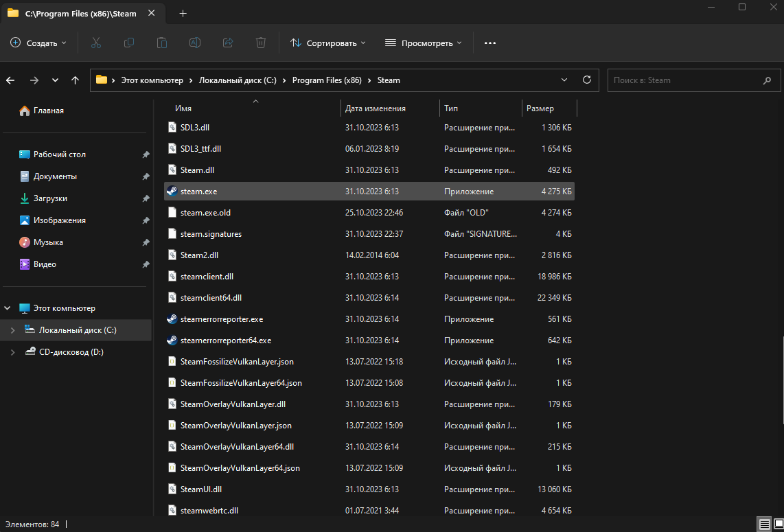Select the steamerrorreporter.exe file icon
The width and height of the screenshot is (784, 532).
[172, 319]
